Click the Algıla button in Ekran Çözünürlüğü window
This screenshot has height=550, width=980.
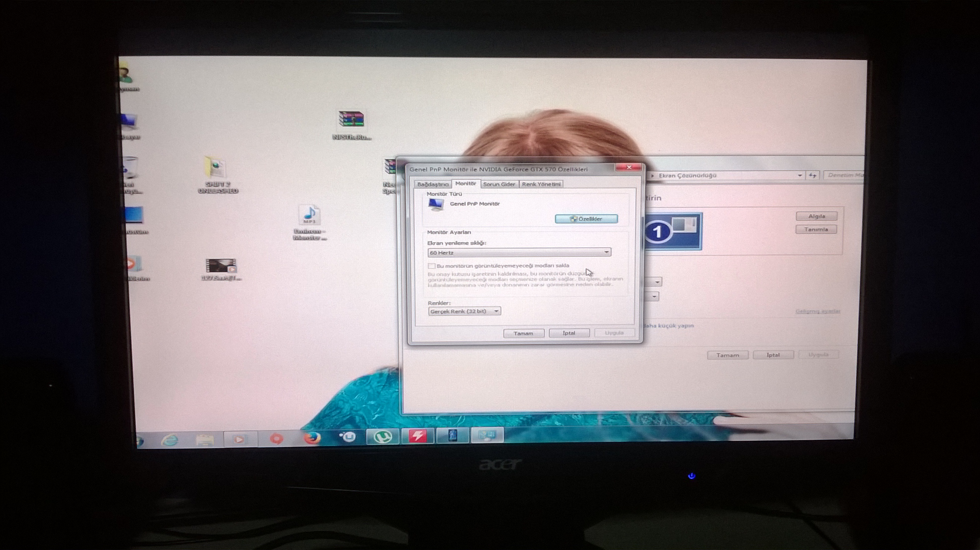816,216
